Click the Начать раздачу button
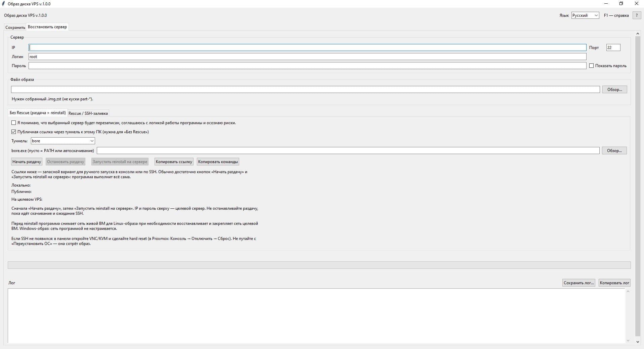 27,162
